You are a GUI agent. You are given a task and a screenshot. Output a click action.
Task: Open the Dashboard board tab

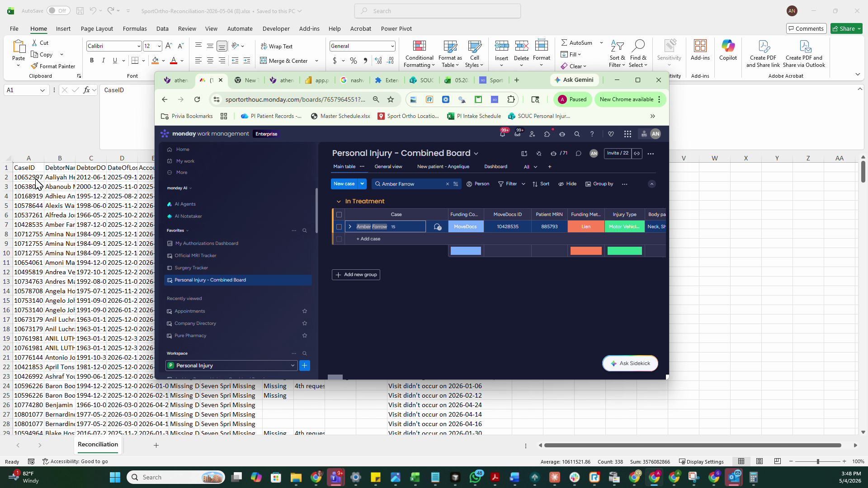point(495,167)
